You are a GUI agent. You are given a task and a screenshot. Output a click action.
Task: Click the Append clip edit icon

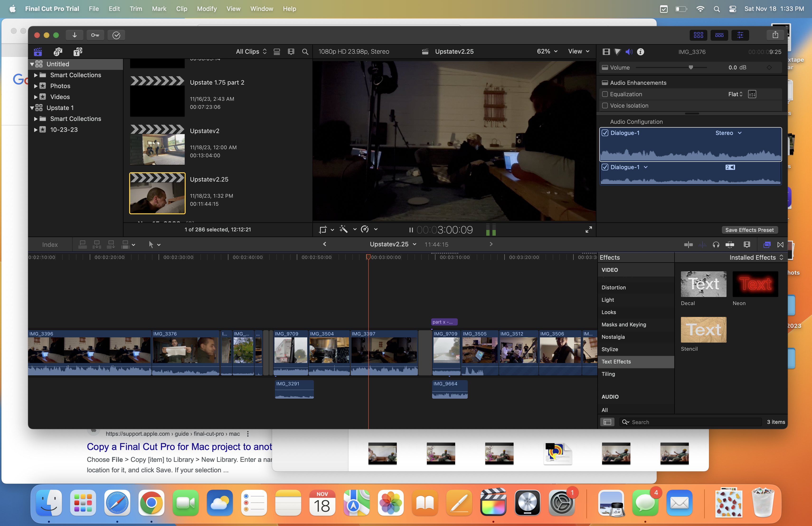click(111, 244)
